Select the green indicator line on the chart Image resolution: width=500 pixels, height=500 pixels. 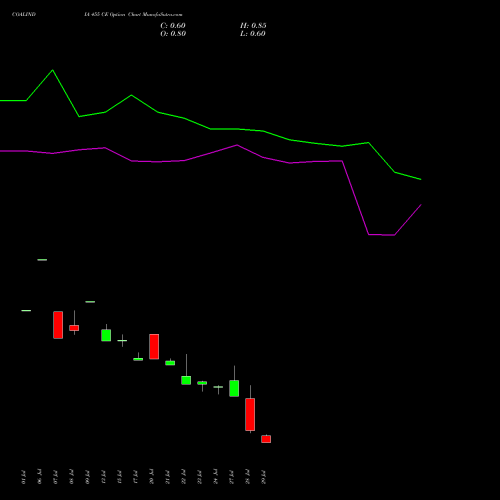(210, 129)
